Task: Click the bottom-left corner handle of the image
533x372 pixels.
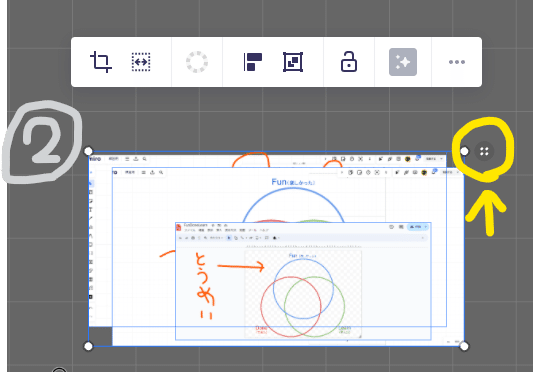Action: pyautogui.click(x=88, y=346)
